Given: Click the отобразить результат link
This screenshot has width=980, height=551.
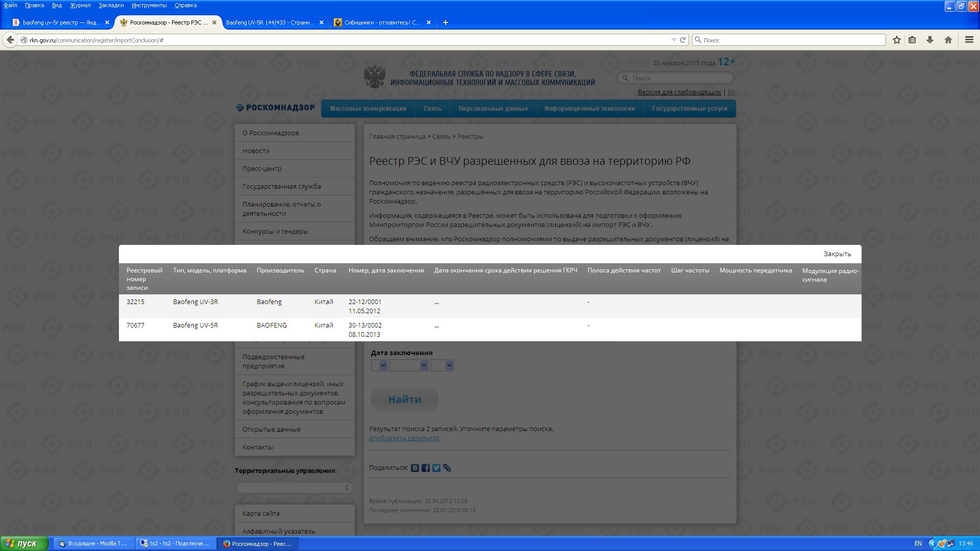Looking at the screenshot, I should pyautogui.click(x=404, y=438).
